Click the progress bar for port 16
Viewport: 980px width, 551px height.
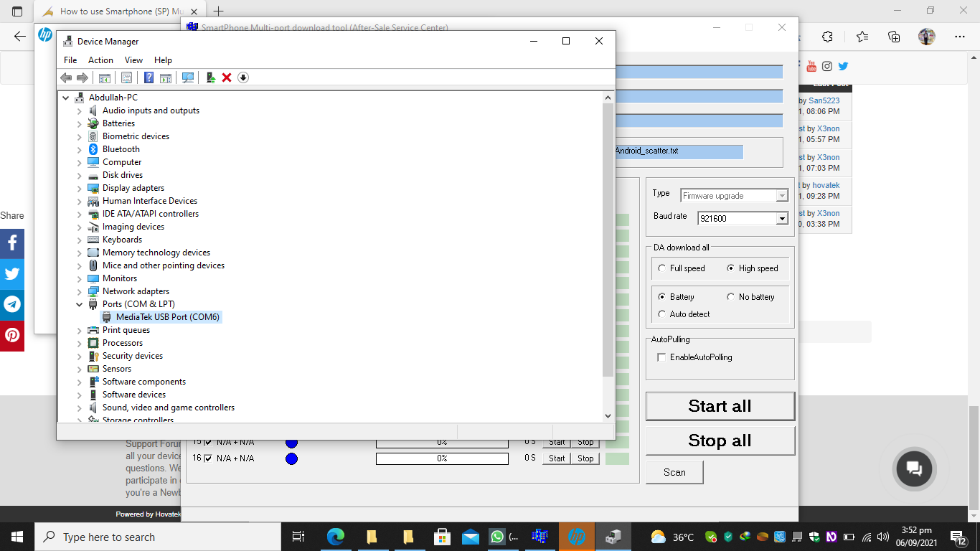[442, 458]
